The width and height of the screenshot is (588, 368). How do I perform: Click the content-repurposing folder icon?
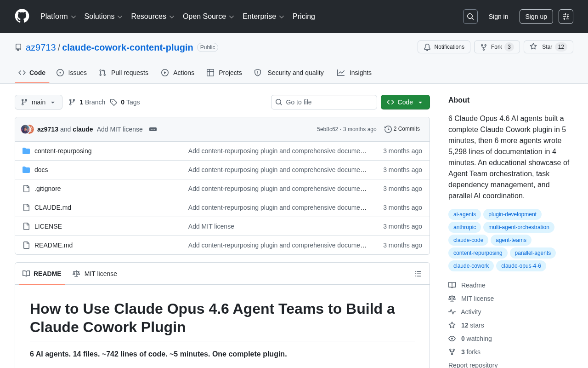point(26,151)
